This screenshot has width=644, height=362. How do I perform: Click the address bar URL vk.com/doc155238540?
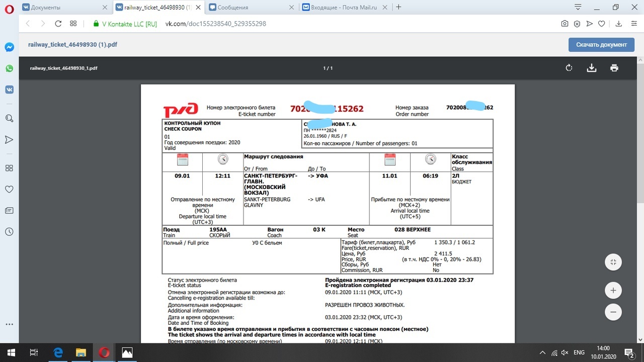pos(216,24)
